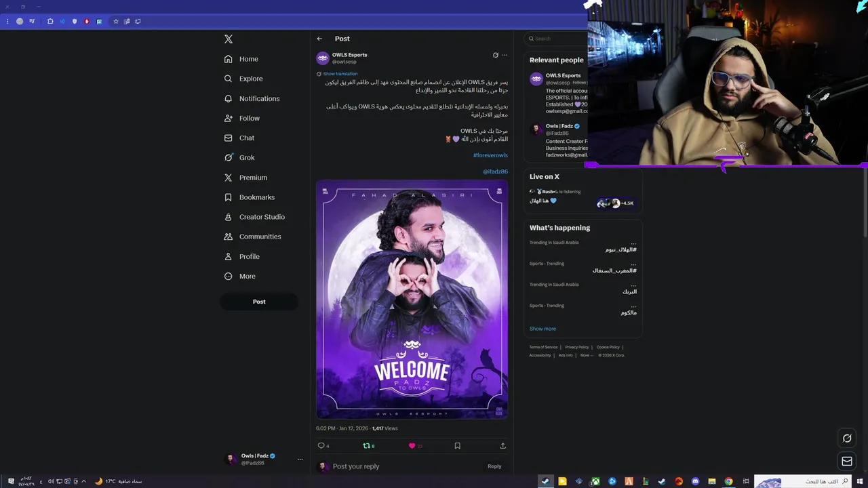
Task: Toggle the bookmark icon on post
Action: (457, 445)
